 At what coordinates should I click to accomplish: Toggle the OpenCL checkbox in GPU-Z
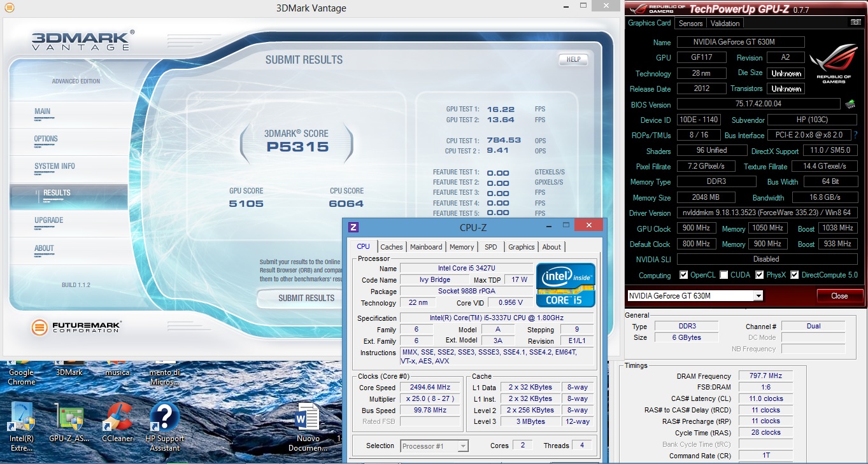click(683, 275)
